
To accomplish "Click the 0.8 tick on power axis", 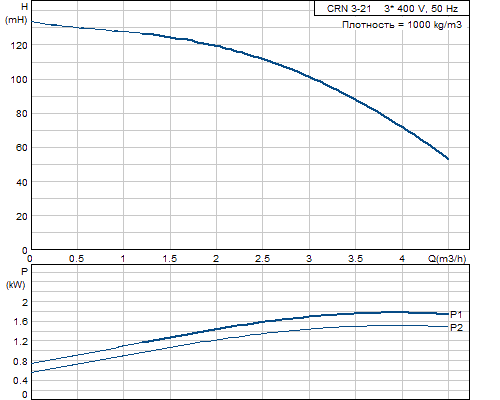I will [x=20, y=362].
